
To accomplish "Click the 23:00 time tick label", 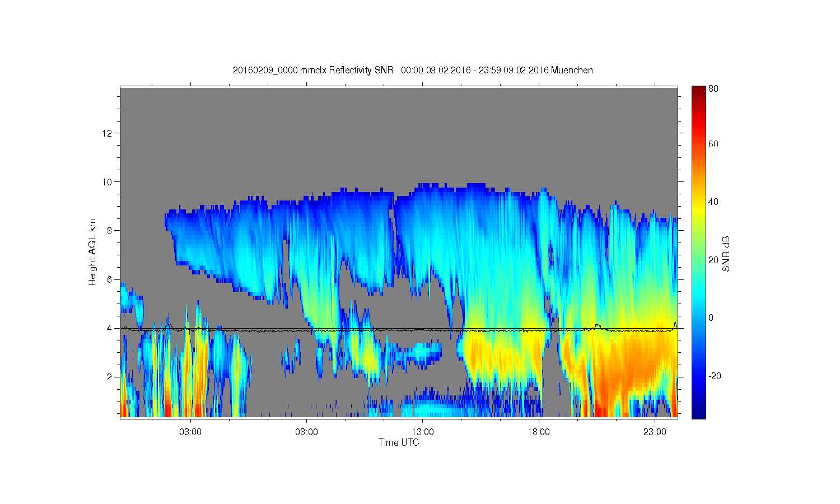I will point(655,432).
